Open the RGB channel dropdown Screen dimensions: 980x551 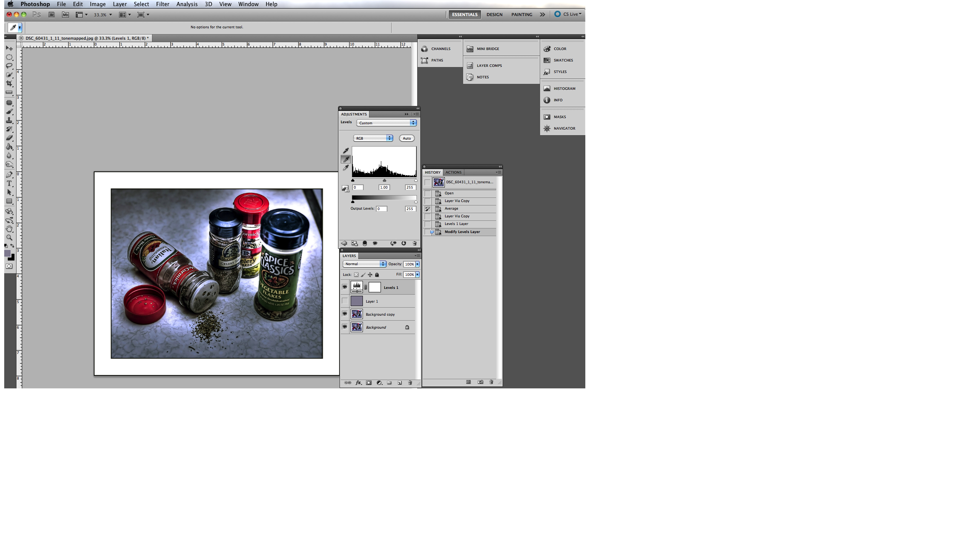373,138
